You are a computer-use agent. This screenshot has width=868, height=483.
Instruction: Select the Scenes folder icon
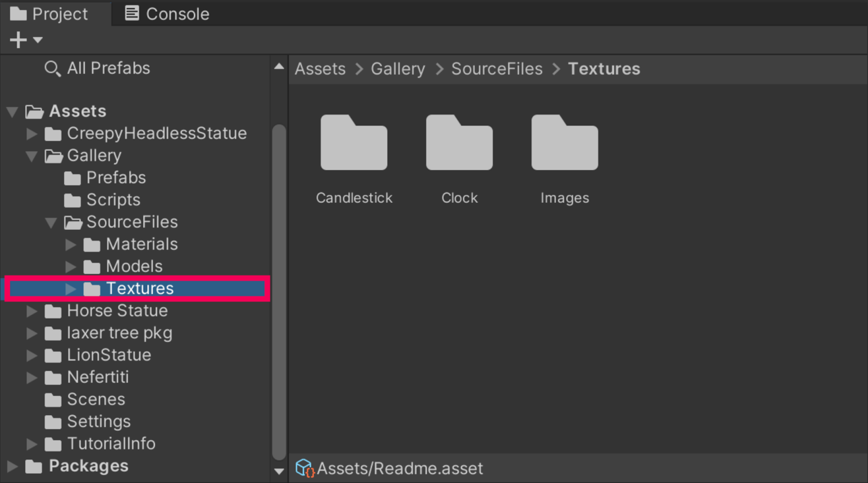pyautogui.click(x=53, y=400)
